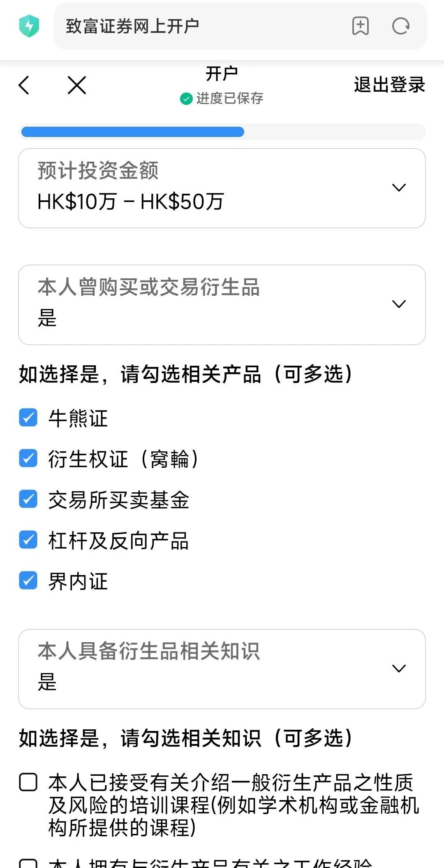Click 退出登录 to log out
The width and height of the screenshot is (444, 868).
389,85
